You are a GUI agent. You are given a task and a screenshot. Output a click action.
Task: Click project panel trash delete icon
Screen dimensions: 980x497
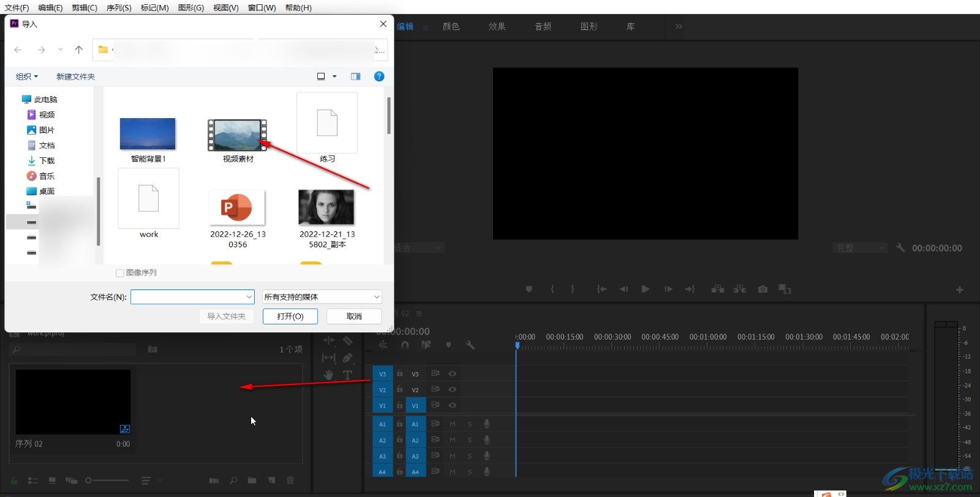click(x=290, y=480)
